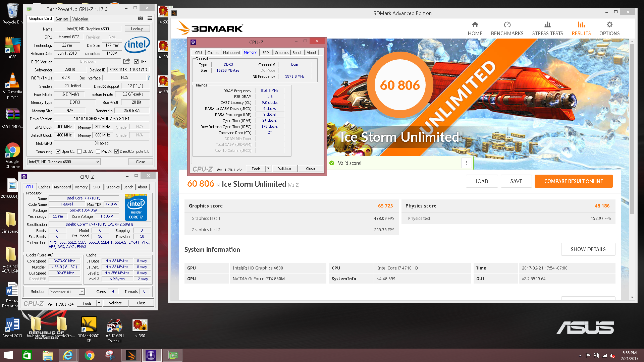Screen dimensions: 644x362
Task: Click the GPU-Z screenshot camera icon
Action: click(x=141, y=18)
